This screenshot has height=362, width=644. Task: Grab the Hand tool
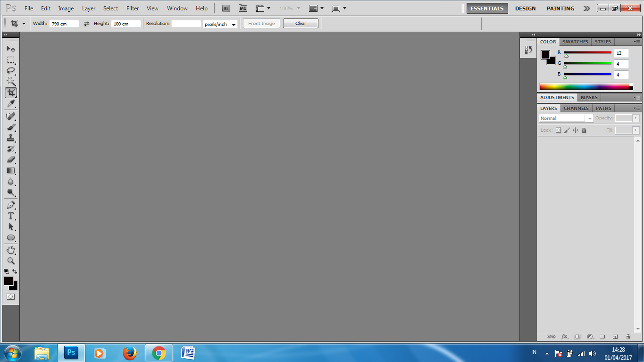[x=11, y=249]
